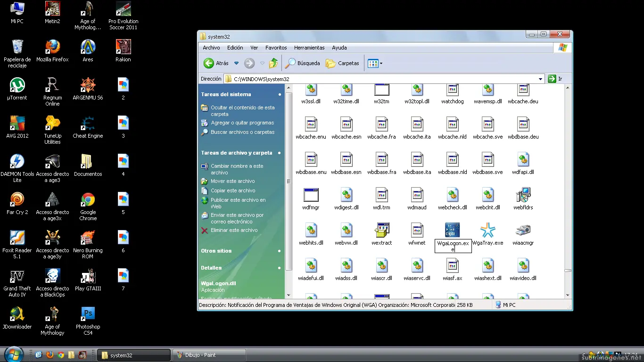Click the WgaLogon.exe rename text box
Viewport: 644px width, 362px height.
tap(453, 246)
